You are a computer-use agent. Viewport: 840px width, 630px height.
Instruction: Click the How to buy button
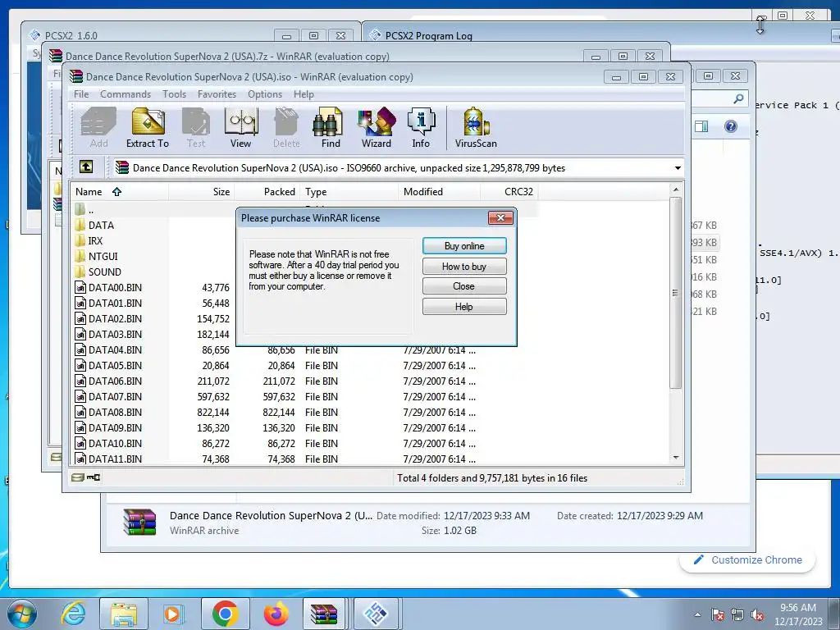click(464, 267)
